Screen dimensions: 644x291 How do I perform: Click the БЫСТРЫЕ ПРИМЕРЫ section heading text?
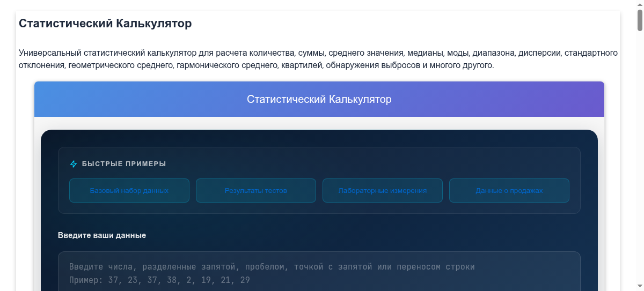coord(124,164)
